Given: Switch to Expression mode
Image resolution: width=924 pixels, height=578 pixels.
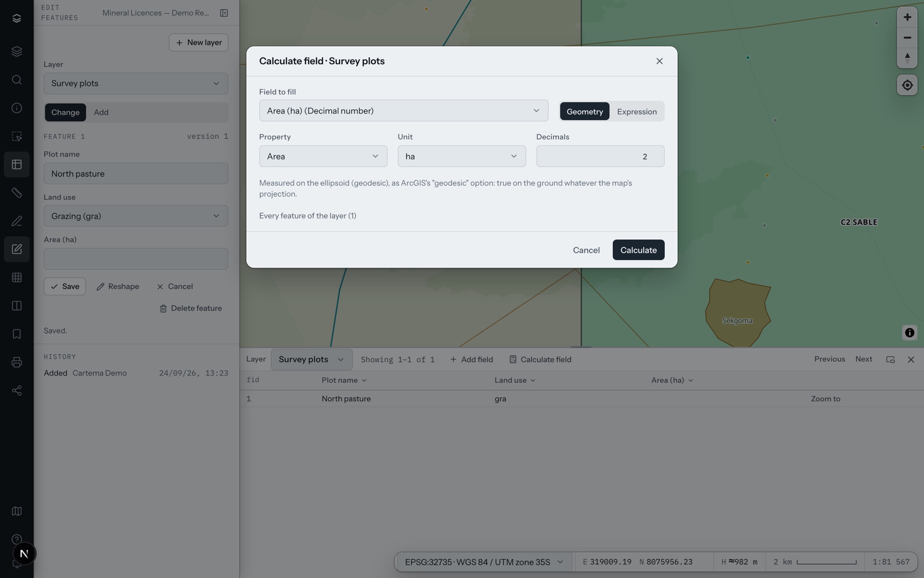Looking at the screenshot, I should coord(637,111).
